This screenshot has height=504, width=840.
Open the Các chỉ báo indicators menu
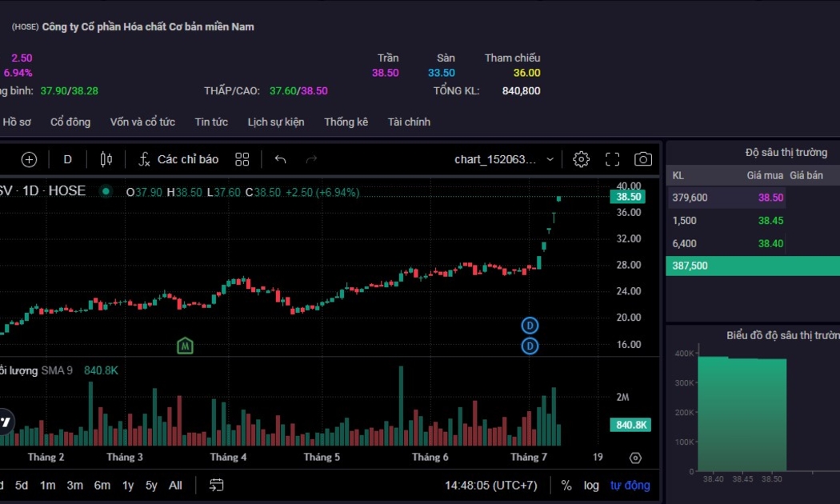178,159
